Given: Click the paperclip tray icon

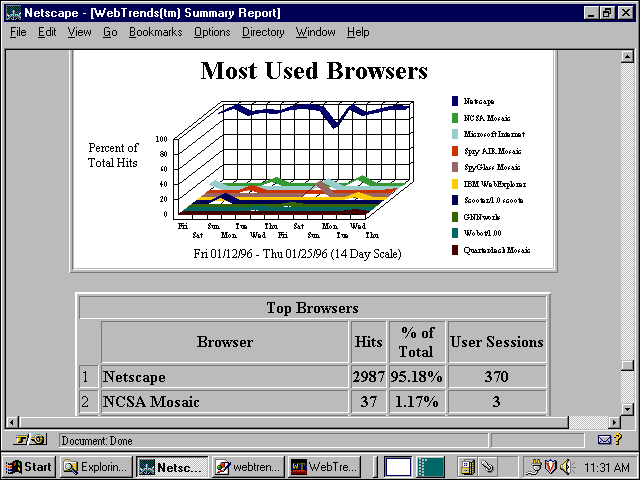Looking at the screenshot, I should point(487,467).
